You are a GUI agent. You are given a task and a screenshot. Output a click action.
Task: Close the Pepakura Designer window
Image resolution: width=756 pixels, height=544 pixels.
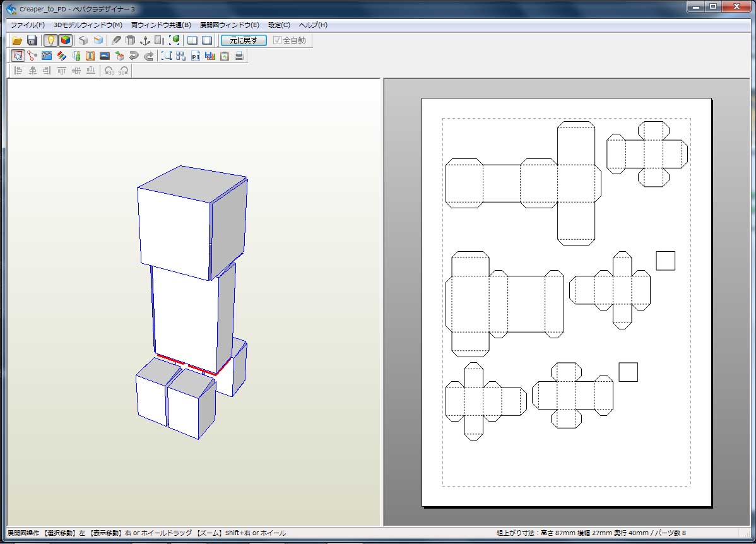click(x=736, y=7)
